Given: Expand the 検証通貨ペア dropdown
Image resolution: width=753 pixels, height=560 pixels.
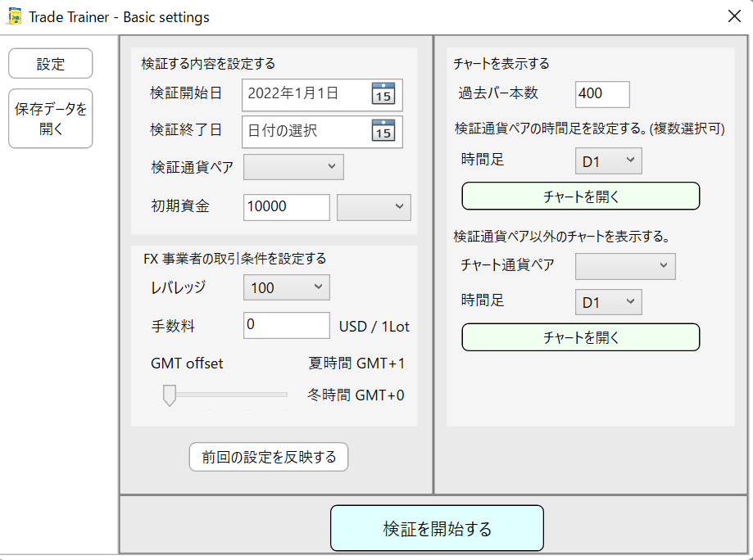Looking at the screenshot, I should pos(293,167).
